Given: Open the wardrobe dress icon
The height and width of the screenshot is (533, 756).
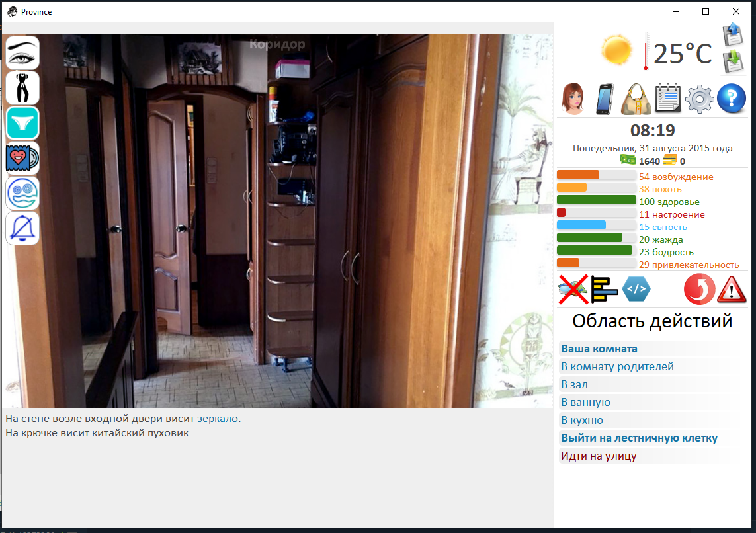Looking at the screenshot, I should (22, 88).
